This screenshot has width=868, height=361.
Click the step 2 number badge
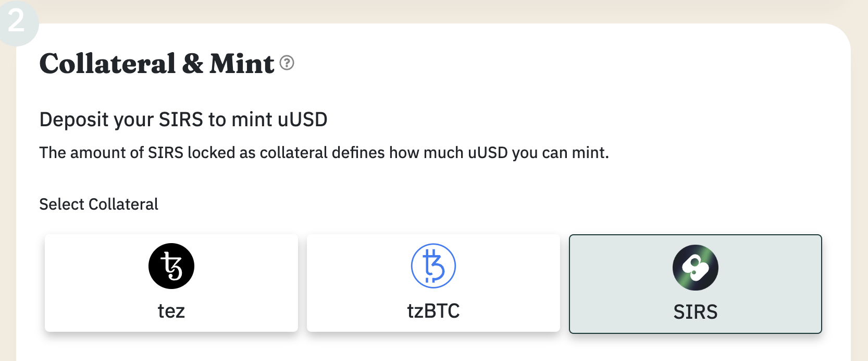(17, 21)
